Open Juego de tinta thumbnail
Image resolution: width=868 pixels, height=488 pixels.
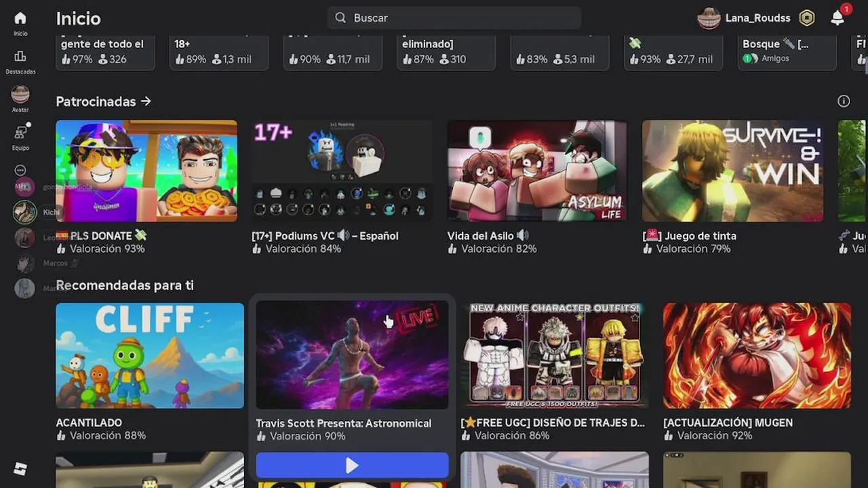tap(732, 171)
